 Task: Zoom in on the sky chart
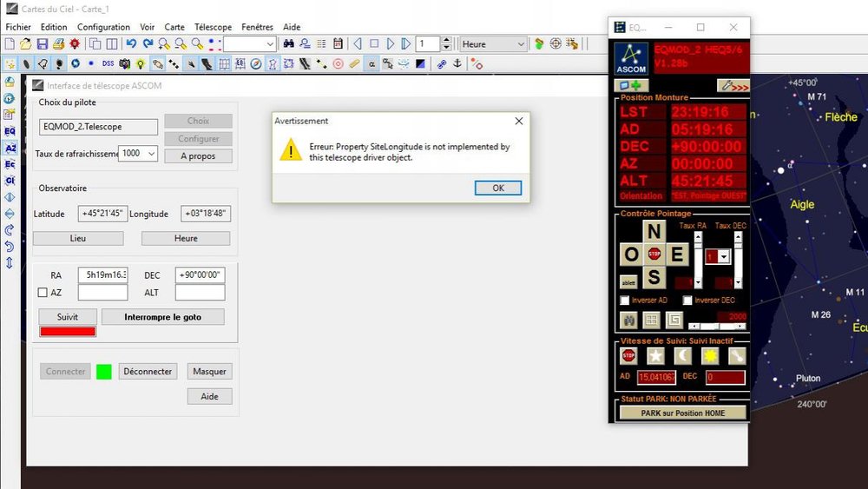click(x=164, y=43)
